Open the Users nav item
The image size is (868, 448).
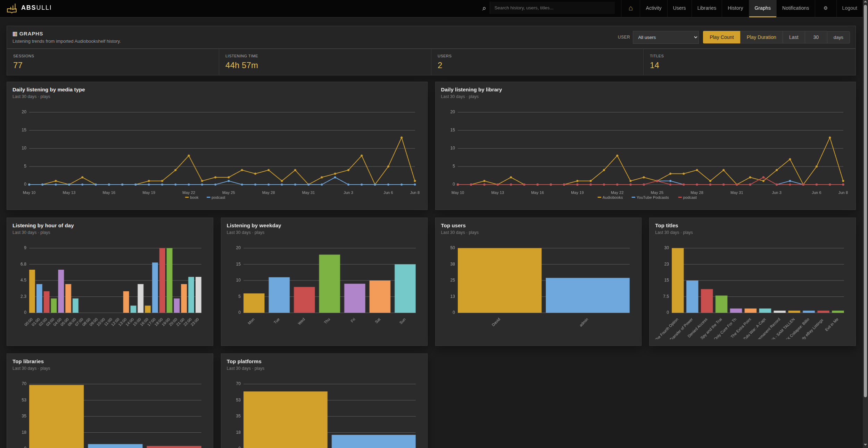[679, 8]
